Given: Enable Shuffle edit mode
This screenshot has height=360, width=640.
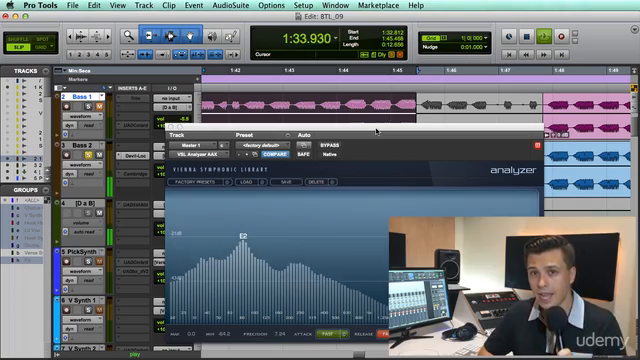Looking at the screenshot, I should coord(19,39).
